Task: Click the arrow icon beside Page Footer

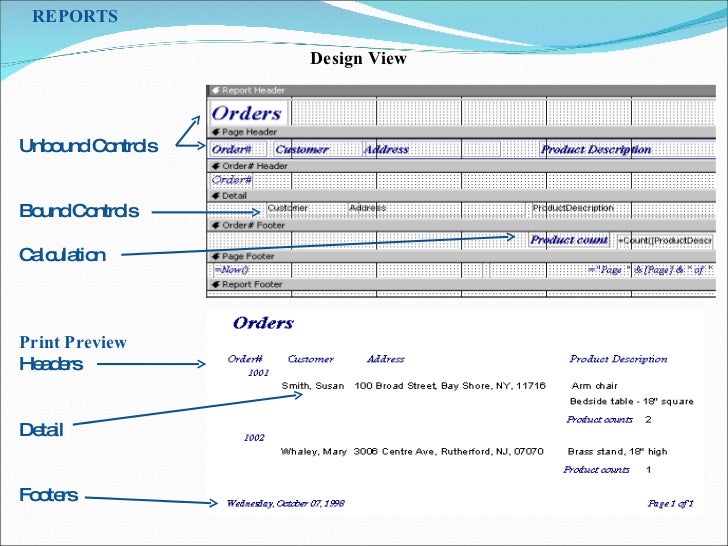Action: [215, 257]
